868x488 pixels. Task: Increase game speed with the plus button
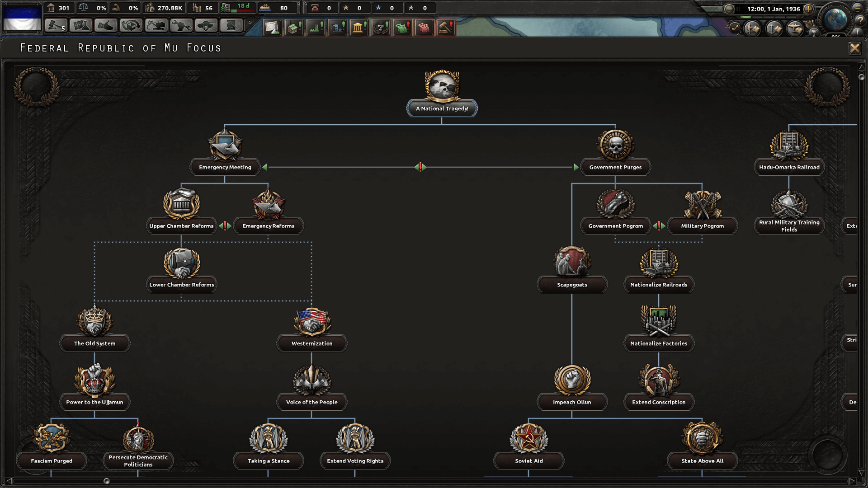pyautogui.click(x=808, y=9)
